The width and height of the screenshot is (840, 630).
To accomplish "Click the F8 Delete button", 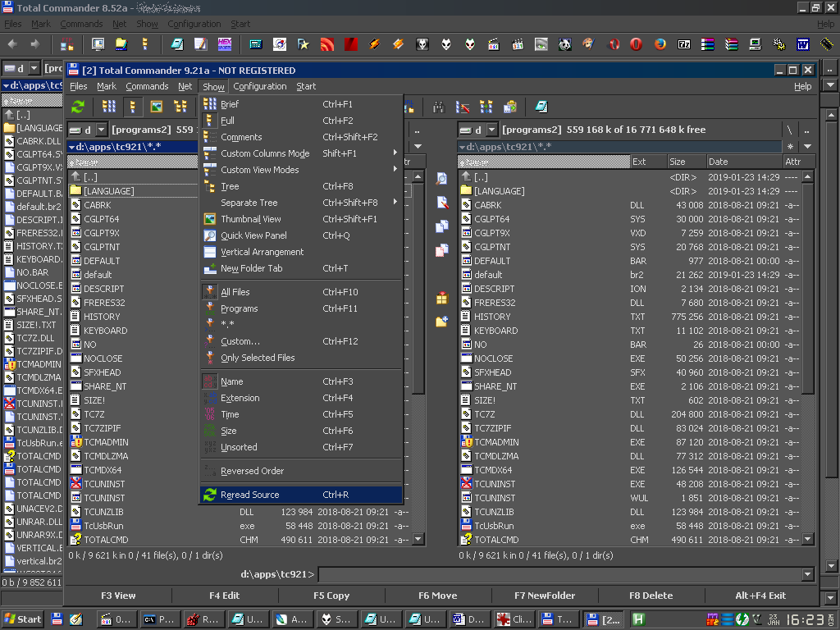I will click(651, 596).
